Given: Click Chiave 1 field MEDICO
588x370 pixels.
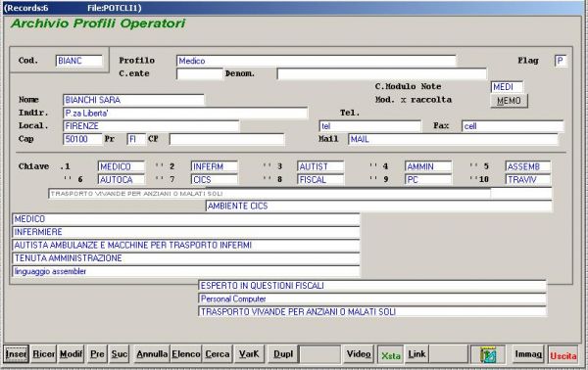Looking at the screenshot, I should [122, 166].
